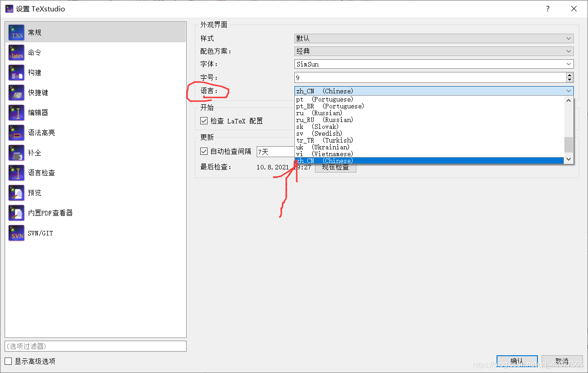Screen dimensions: 588x373
Task: Open the SVN/GIT settings icon
Action: click(16, 233)
